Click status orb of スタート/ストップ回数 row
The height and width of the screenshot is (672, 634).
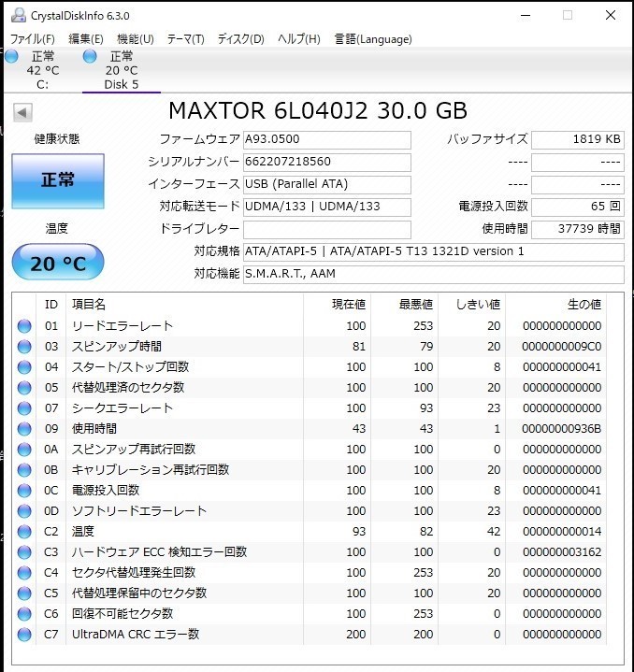(x=24, y=367)
